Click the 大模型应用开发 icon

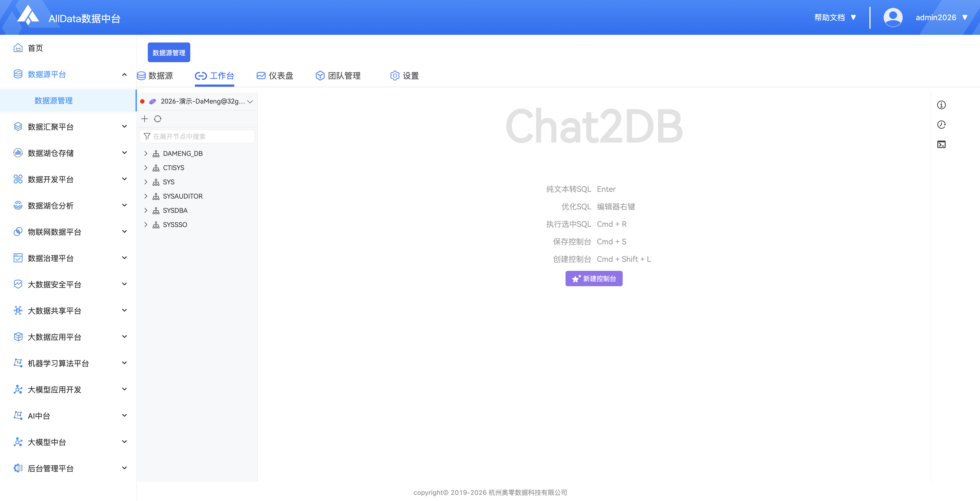[x=18, y=389]
